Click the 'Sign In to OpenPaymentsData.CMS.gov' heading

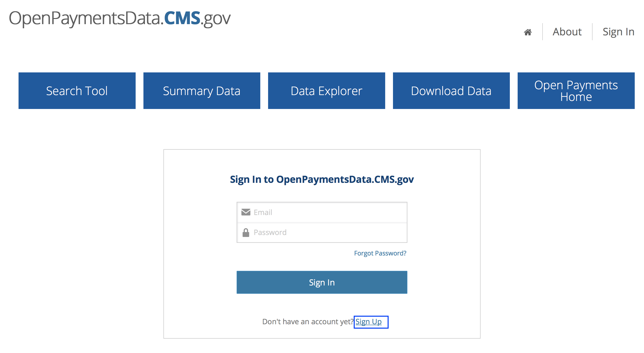322,179
